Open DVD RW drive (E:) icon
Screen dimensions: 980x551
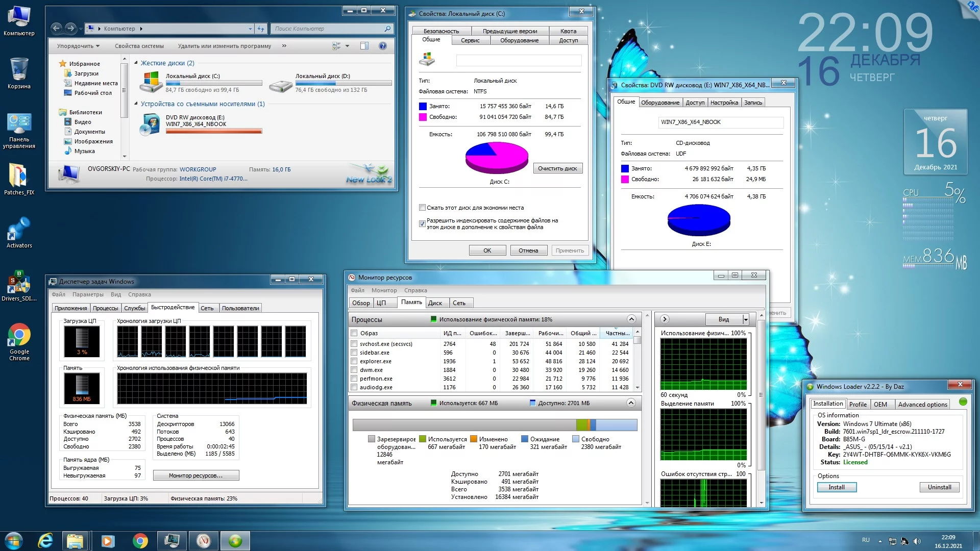coord(150,124)
